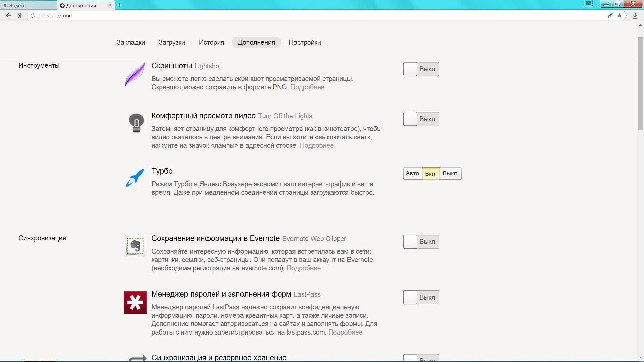This screenshot has width=644, height=362.
Task: Click the Инструменты section heading
Action: pos(39,65)
